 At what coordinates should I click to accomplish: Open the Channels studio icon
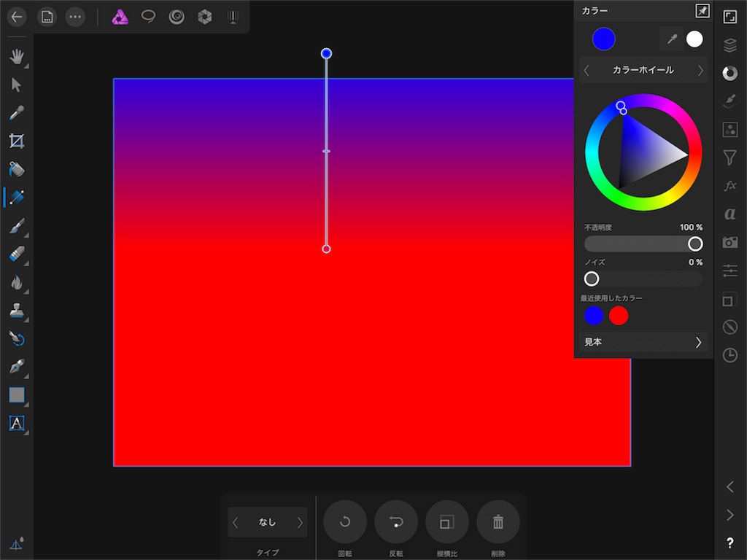point(729,300)
